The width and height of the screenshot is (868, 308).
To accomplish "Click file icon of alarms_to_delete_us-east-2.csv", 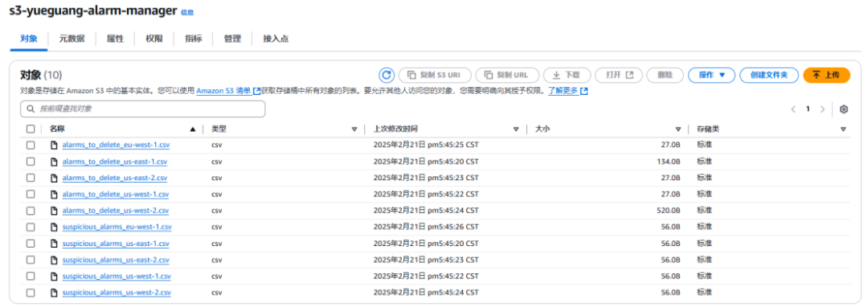I will pyautogui.click(x=54, y=178).
